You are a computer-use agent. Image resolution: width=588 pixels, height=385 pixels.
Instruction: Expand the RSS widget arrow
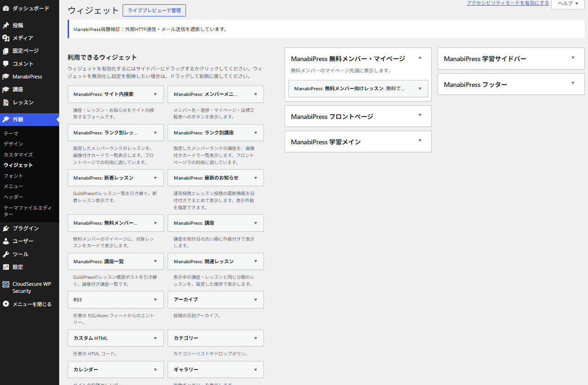click(155, 299)
